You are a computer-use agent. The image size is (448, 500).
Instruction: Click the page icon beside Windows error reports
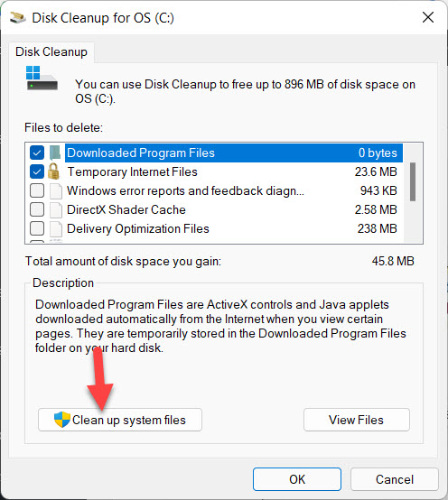[x=56, y=190]
